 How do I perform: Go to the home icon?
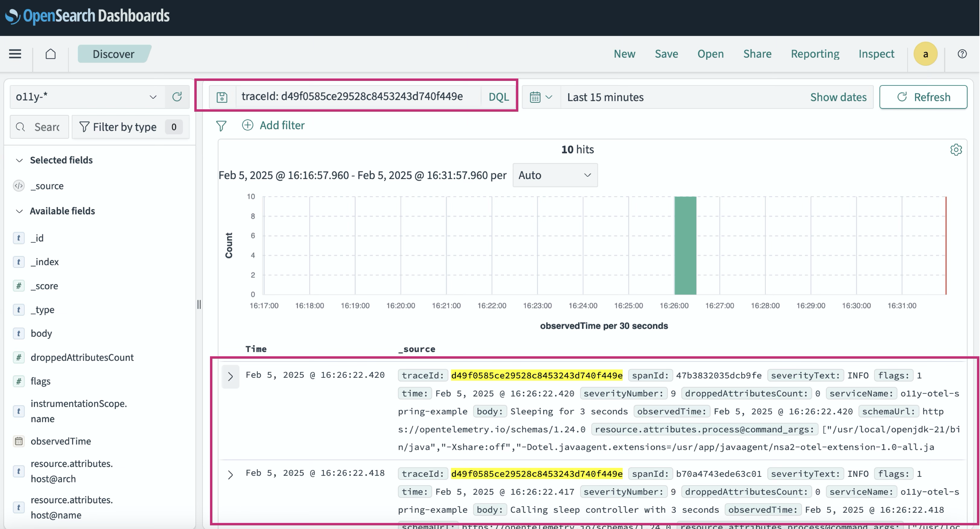tap(51, 54)
